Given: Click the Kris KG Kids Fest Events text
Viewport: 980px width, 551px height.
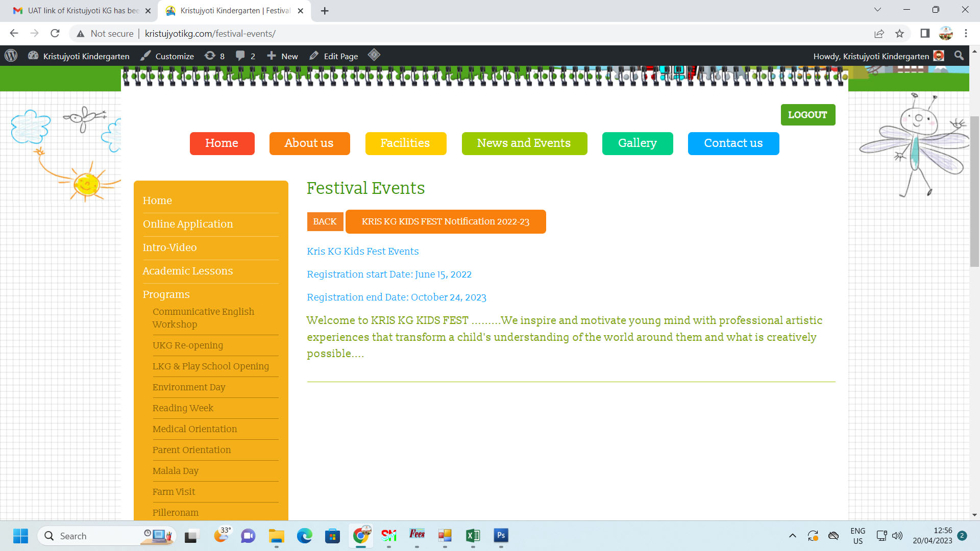Looking at the screenshot, I should (362, 252).
